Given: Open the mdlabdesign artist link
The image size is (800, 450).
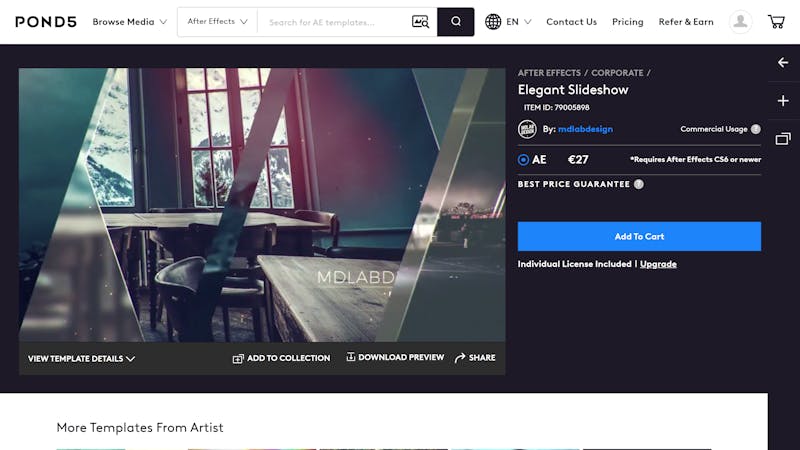Looking at the screenshot, I should (x=585, y=129).
